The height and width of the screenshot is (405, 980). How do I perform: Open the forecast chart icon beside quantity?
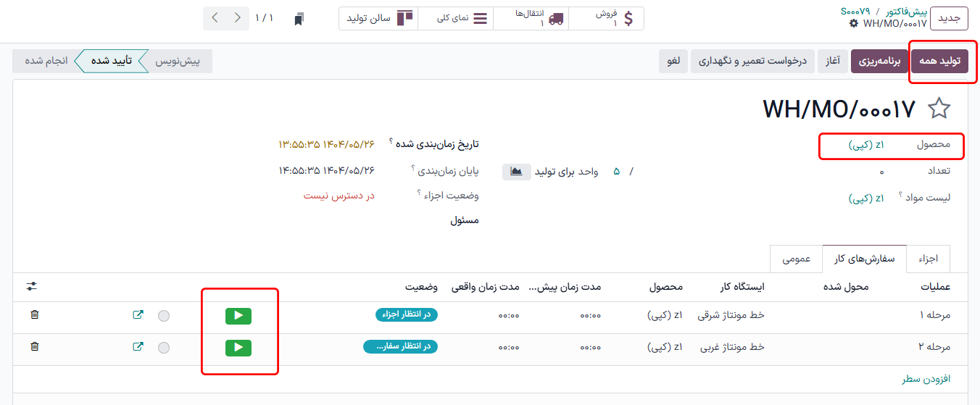point(516,172)
